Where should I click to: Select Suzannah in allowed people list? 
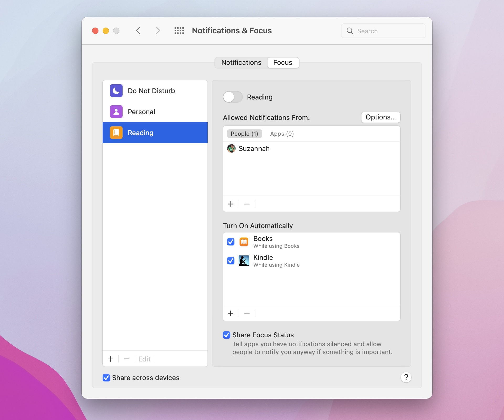(x=312, y=149)
